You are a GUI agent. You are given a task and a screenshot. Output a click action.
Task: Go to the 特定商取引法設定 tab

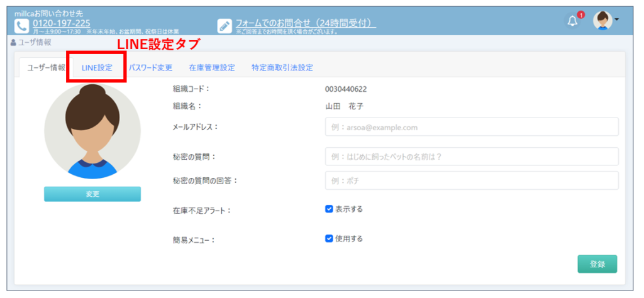point(282,68)
